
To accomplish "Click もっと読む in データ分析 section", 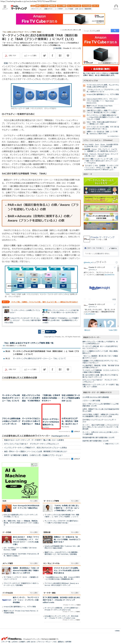I will pos(34,532).
